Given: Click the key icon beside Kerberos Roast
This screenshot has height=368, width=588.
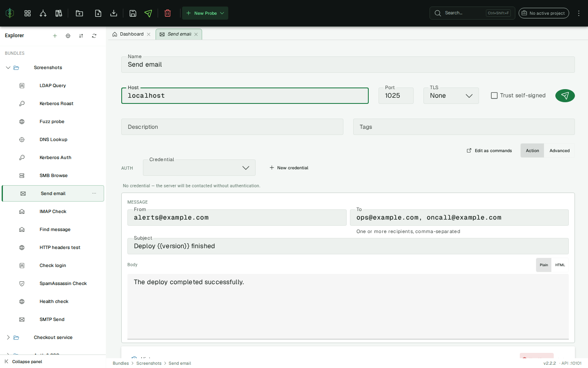Looking at the screenshot, I should [22, 103].
